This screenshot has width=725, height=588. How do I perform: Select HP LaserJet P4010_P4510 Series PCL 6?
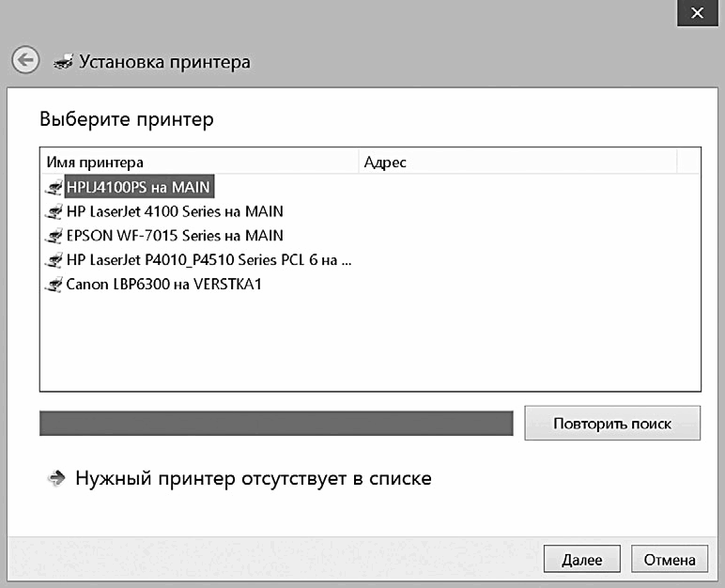pyautogui.click(x=209, y=260)
